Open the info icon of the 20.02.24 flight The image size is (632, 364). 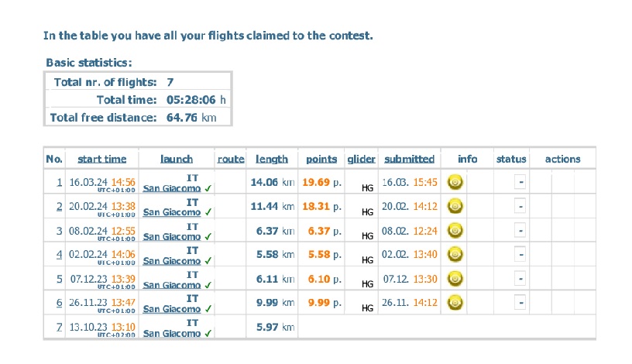click(x=455, y=206)
